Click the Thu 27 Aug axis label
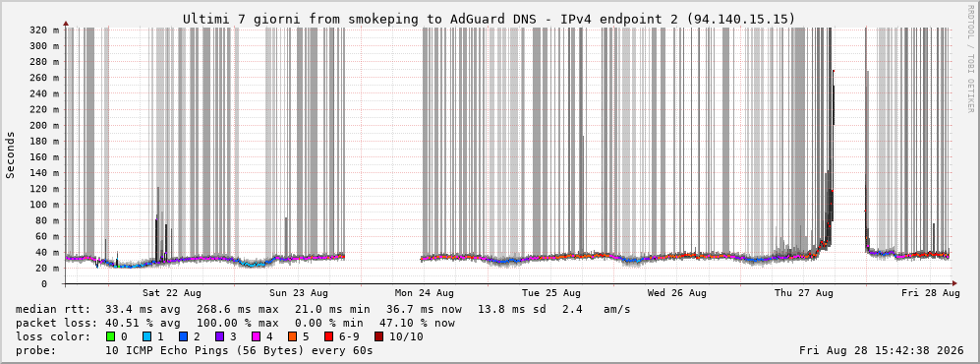 (804, 293)
